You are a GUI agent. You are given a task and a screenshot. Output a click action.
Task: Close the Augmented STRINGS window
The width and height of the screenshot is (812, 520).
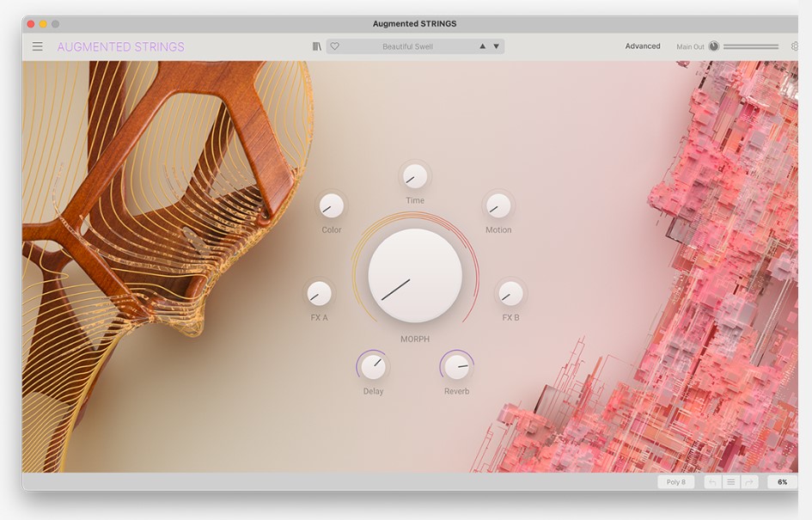click(31, 24)
